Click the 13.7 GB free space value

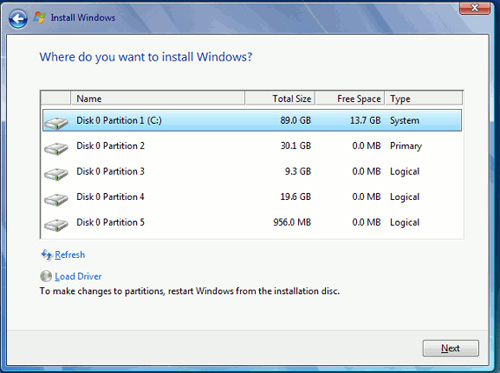(365, 120)
